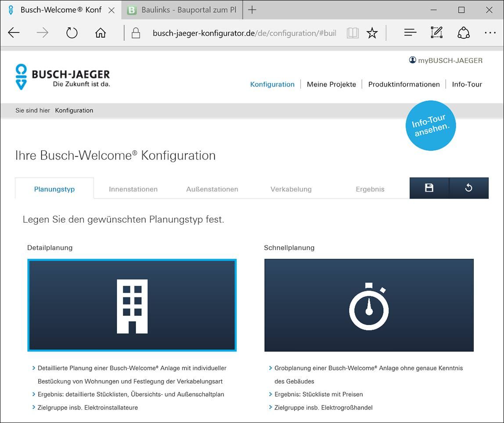Image resolution: width=504 pixels, height=423 pixels.
Task: Add page to favorites with star
Action: click(372, 33)
